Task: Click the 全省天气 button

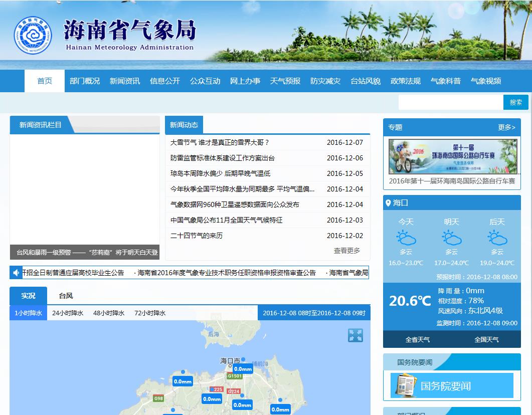Action: (418, 339)
